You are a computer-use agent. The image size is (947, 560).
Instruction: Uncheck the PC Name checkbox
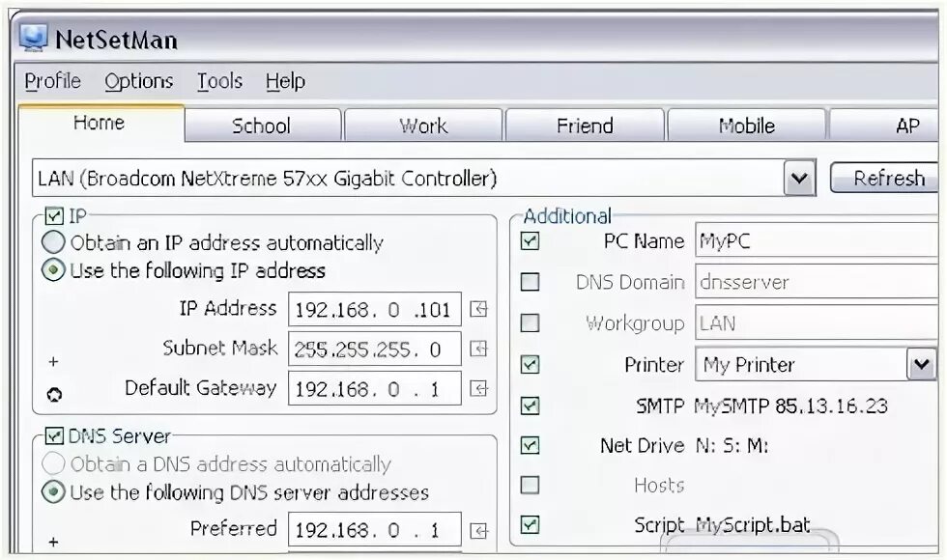click(x=530, y=241)
